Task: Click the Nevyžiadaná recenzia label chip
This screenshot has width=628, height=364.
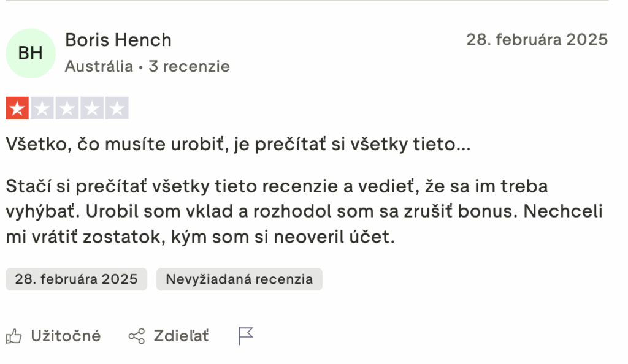Action: point(239,279)
